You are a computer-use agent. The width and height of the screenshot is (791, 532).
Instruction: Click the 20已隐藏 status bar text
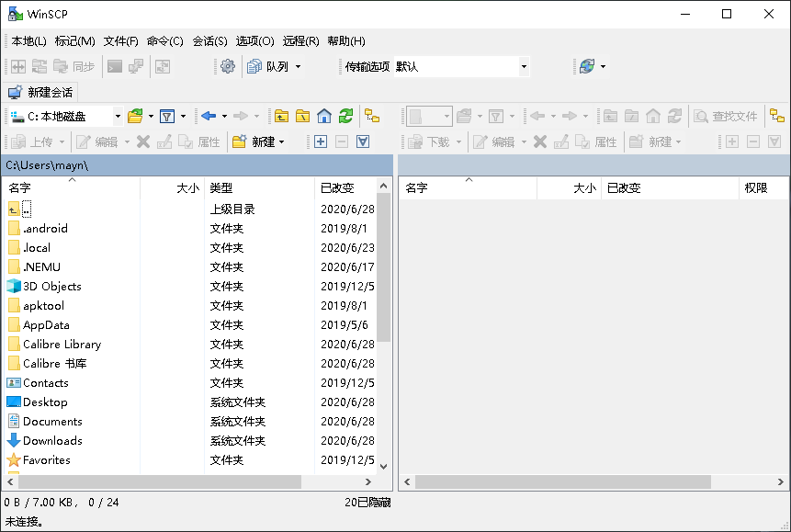(367, 503)
